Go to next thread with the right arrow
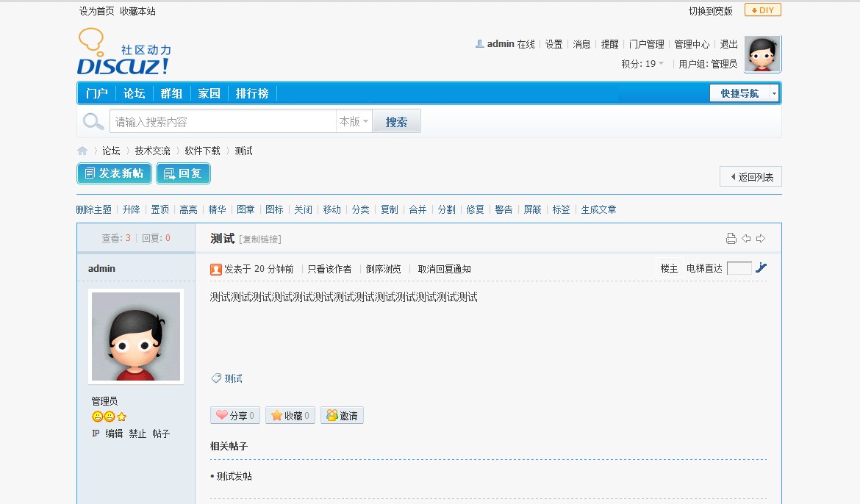This screenshot has width=860, height=504. tap(761, 239)
